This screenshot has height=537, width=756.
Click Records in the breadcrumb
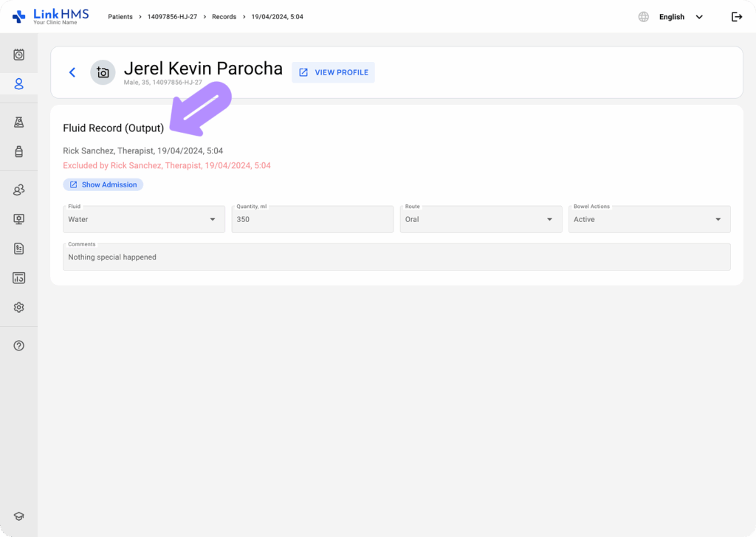pyautogui.click(x=224, y=17)
